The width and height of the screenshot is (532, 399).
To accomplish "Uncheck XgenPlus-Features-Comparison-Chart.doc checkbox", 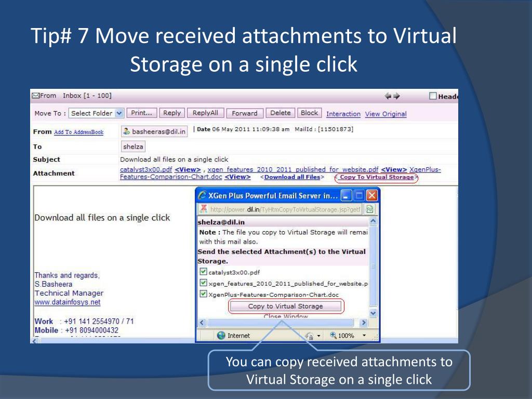I will pyautogui.click(x=203, y=294).
